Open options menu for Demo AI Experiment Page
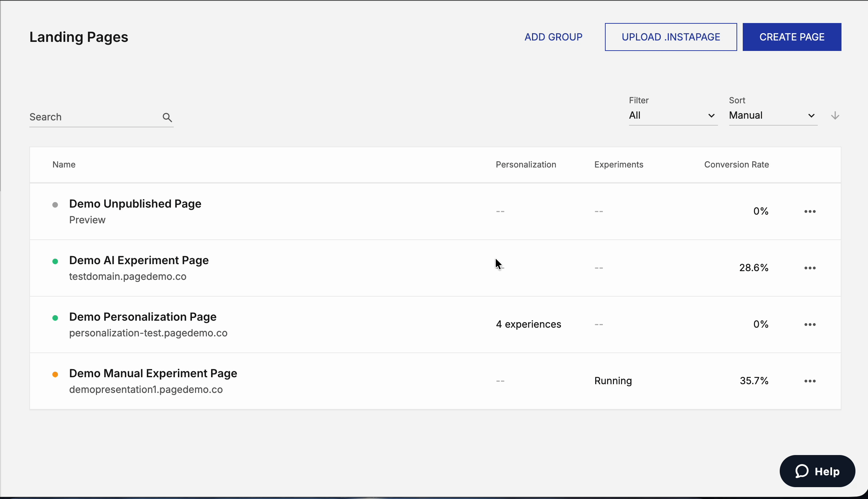The width and height of the screenshot is (868, 499). click(x=810, y=268)
